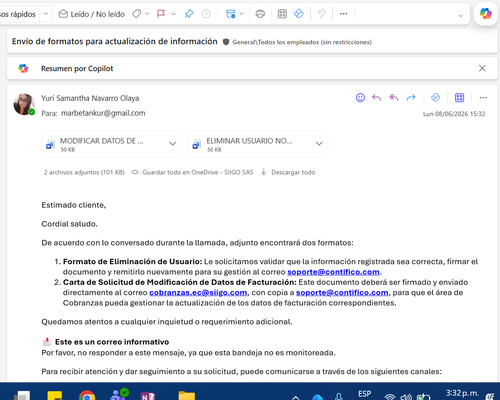
Task: Click the email subject title
Action: pos(115,41)
